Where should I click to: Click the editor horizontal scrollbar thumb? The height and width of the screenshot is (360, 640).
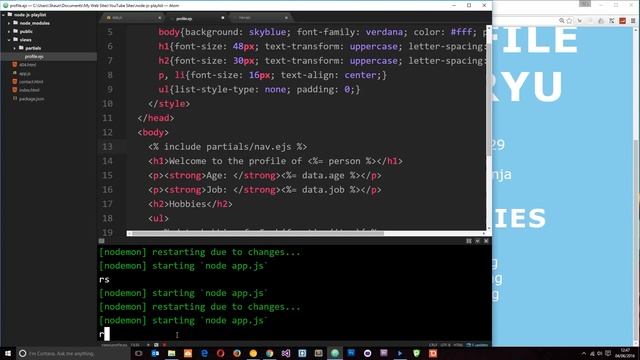[258, 233]
